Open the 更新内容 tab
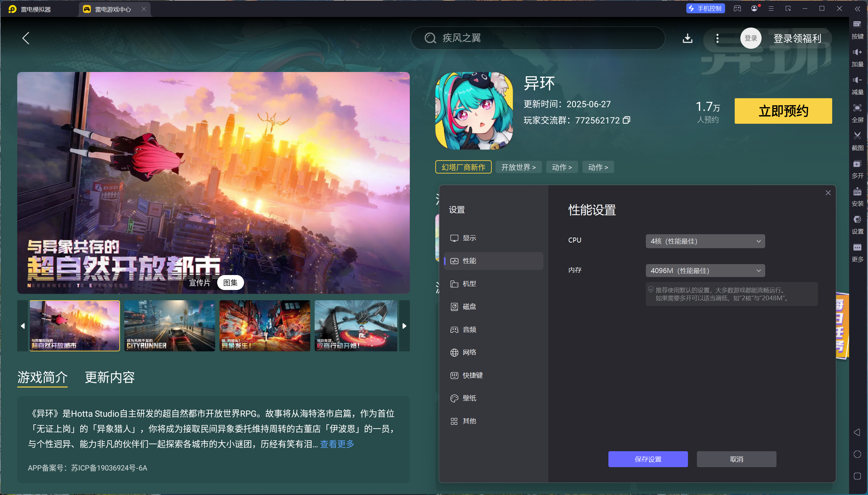Image resolution: width=868 pixels, height=495 pixels. tap(110, 377)
